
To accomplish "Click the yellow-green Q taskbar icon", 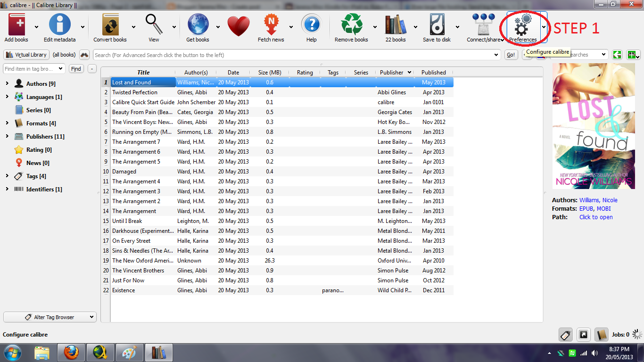I will (x=100, y=353).
